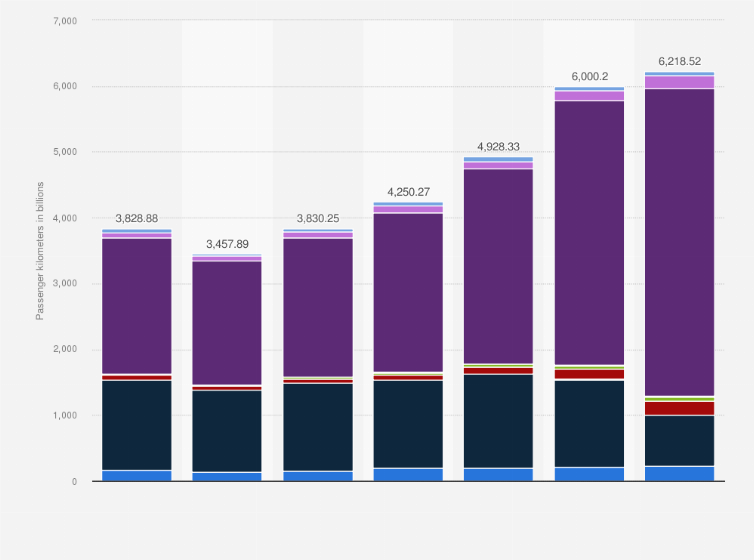Click the 4,000 y-axis label
Screen dimensions: 754x560
65,218
